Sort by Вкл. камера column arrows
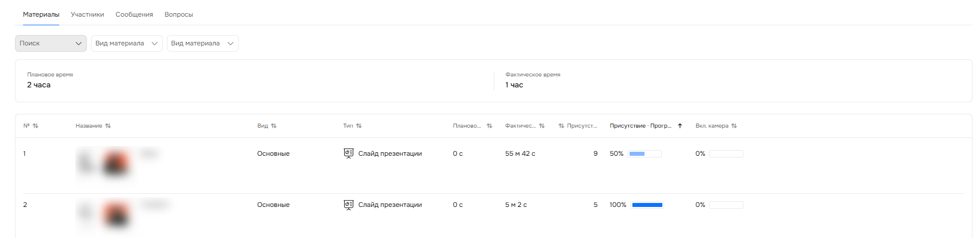Screen dimensions: 980x238 click(x=734, y=126)
